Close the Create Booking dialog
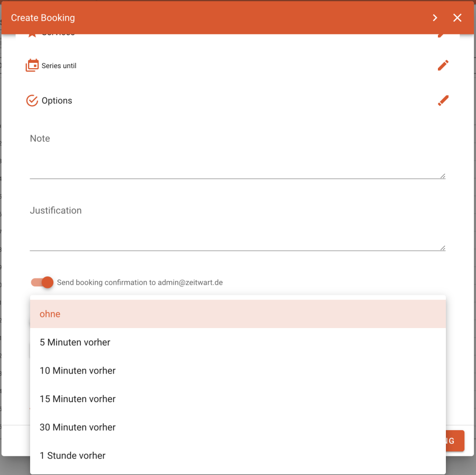Image resolution: width=476 pixels, height=475 pixels. point(457,18)
